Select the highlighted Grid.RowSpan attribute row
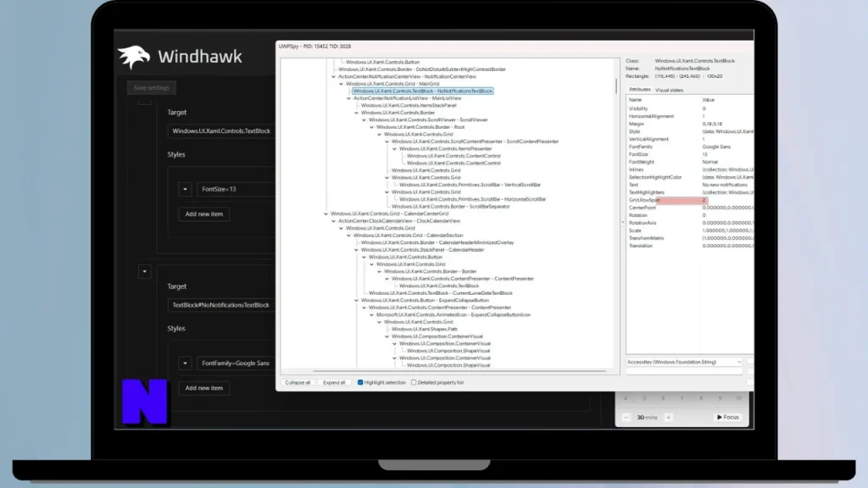This screenshot has width=868, height=488. tap(690, 200)
